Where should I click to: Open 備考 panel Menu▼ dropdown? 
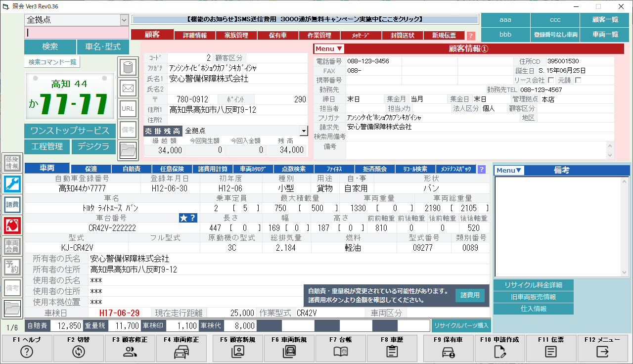click(x=509, y=170)
